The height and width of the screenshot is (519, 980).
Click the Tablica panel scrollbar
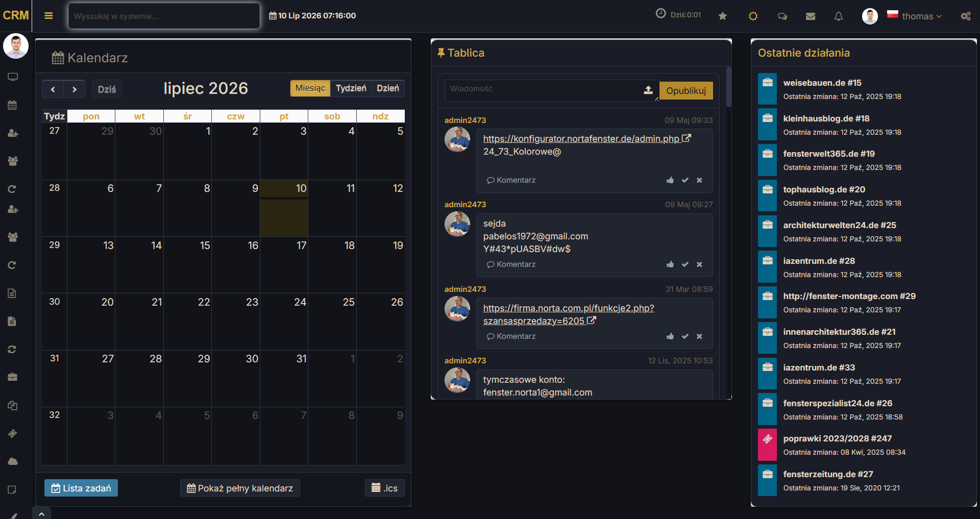729,87
